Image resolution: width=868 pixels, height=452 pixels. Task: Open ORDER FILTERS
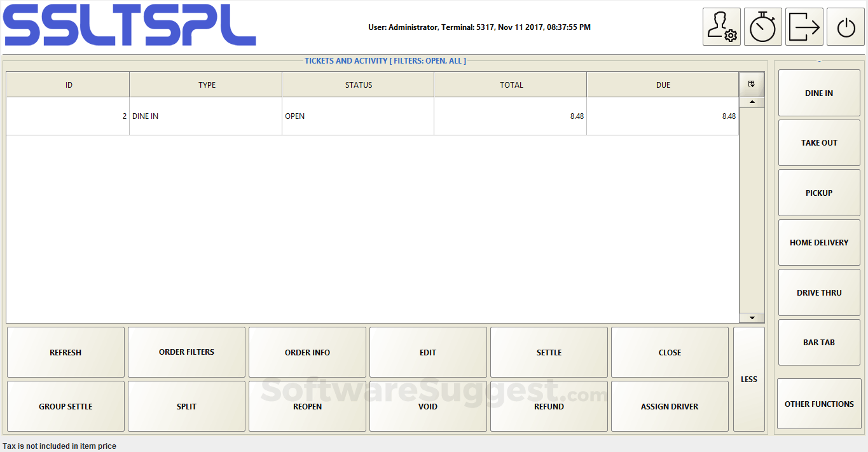[x=186, y=352]
